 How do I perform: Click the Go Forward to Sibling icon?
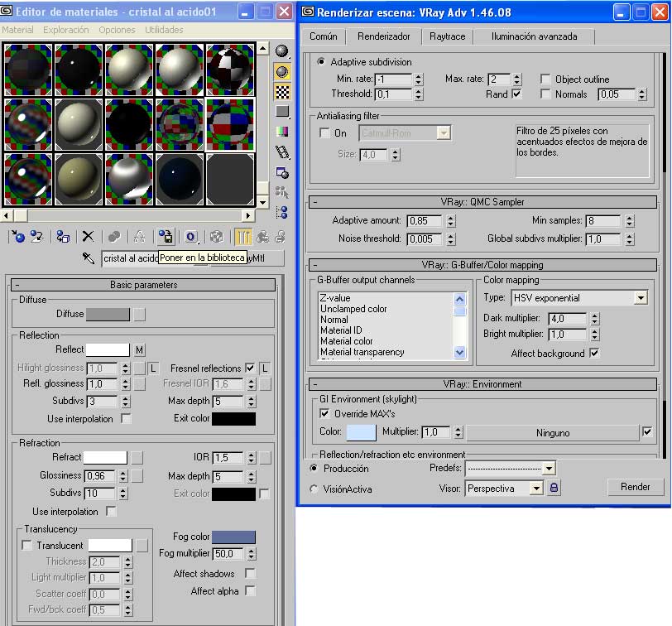click(280, 236)
